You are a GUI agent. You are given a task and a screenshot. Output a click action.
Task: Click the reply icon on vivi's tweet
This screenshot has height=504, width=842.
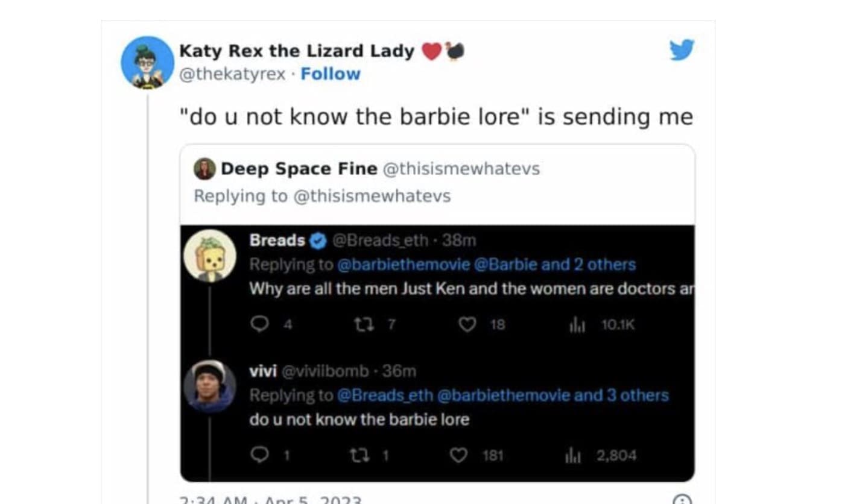[x=259, y=456]
